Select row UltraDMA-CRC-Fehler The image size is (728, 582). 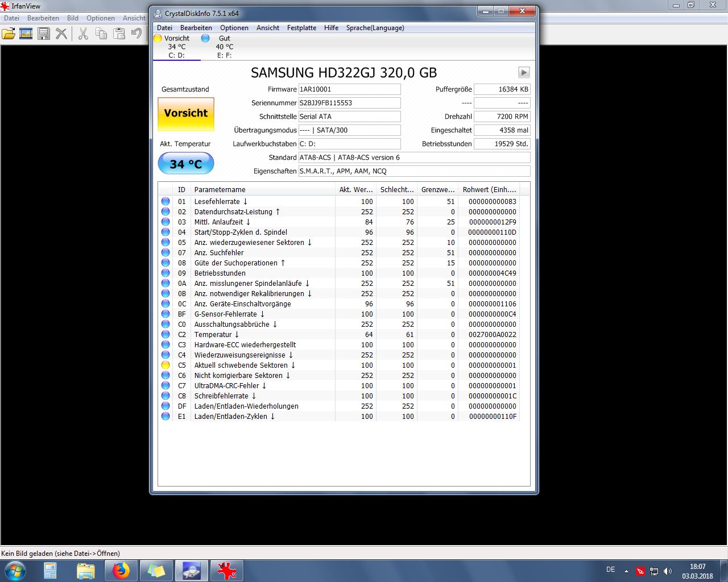[339, 385]
